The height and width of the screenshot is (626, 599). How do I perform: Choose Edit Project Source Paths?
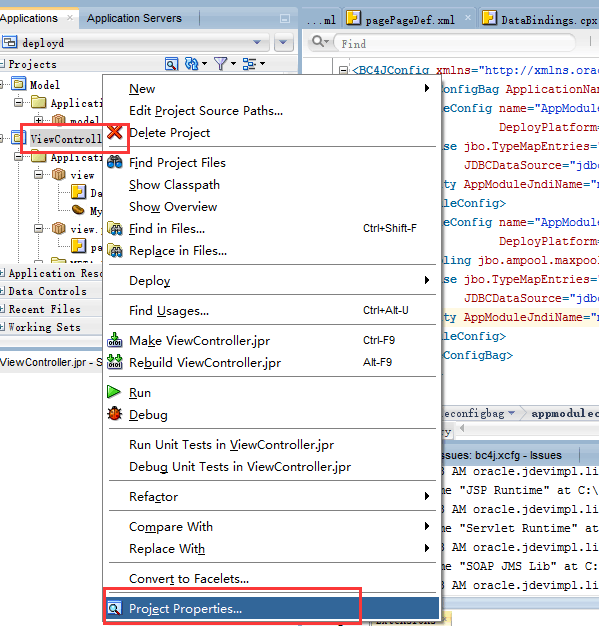click(272, 110)
